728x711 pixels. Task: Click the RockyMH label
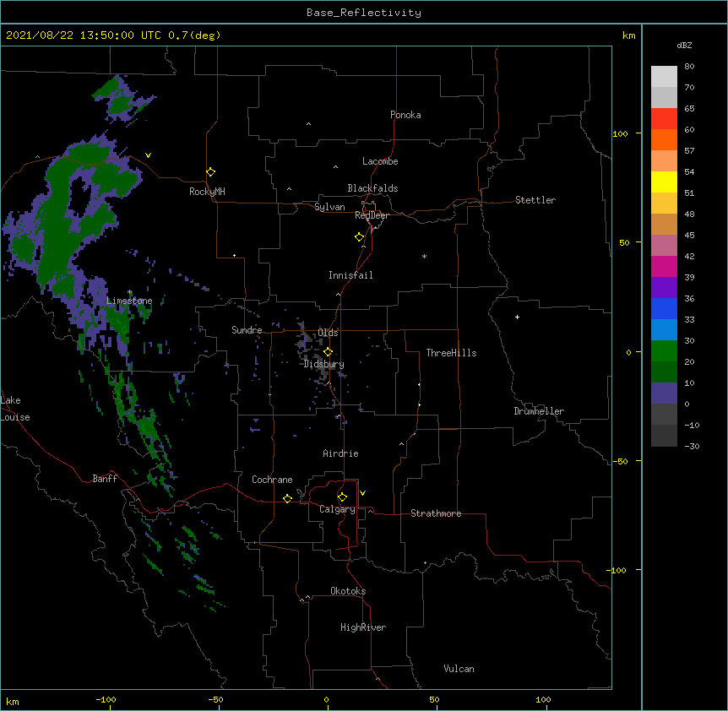(x=207, y=192)
